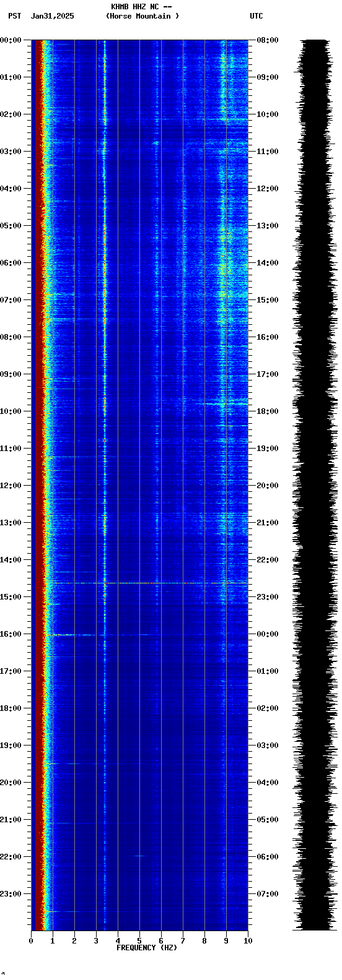Click the date 'Jan31,2025'
342x980 pixels.
53,16
